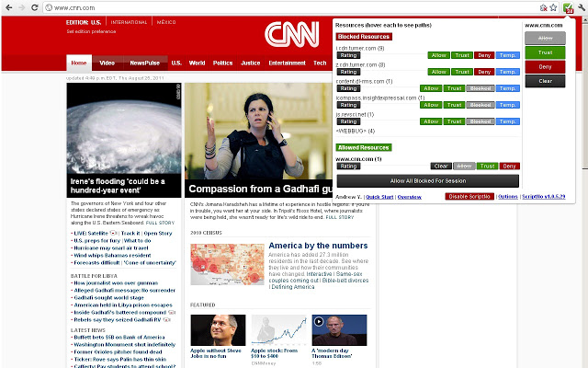This screenshot has width=588, height=368.
Task: Allow z.cdn.turner.com
Action: pyautogui.click(x=439, y=72)
